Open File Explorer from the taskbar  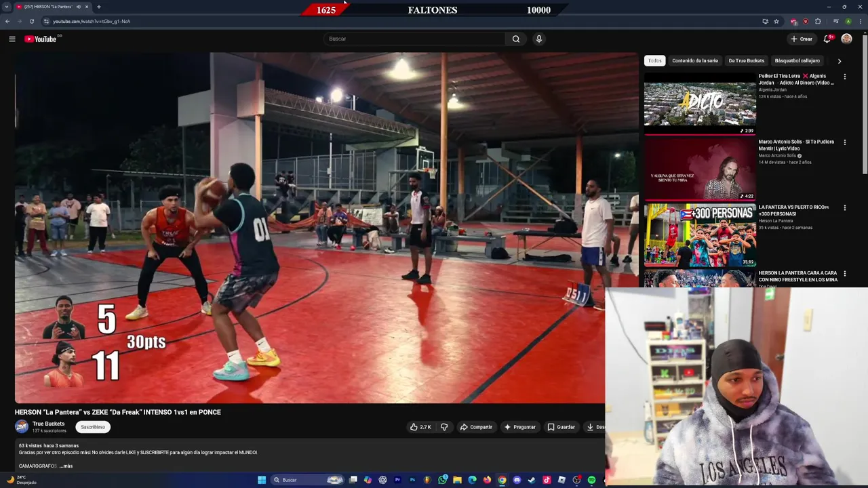pyautogui.click(x=457, y=480)
